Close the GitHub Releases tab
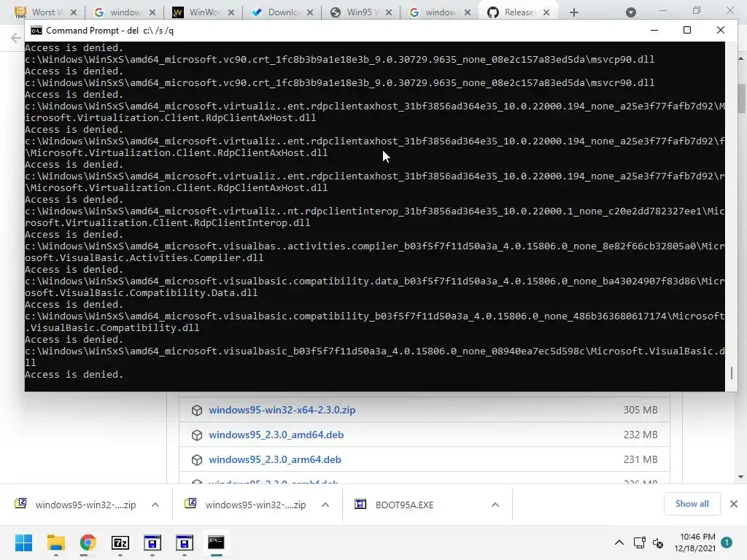The height and width of the screenshot is (560, 747). click(546, 12)
